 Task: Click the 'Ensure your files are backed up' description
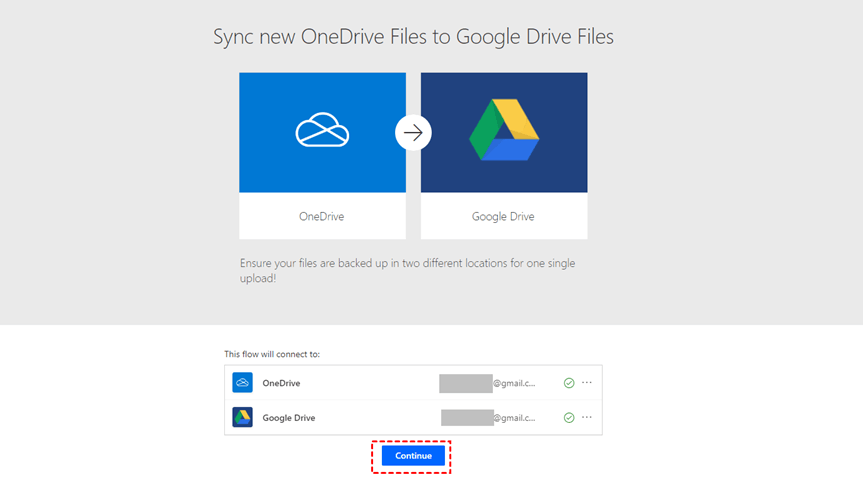(407, 270)
